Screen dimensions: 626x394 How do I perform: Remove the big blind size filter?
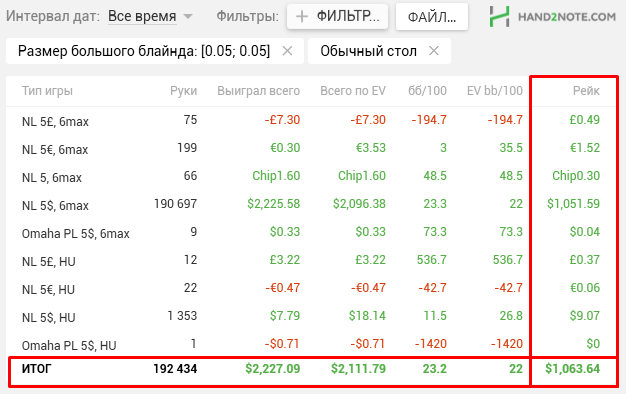[x=287, y=51]
